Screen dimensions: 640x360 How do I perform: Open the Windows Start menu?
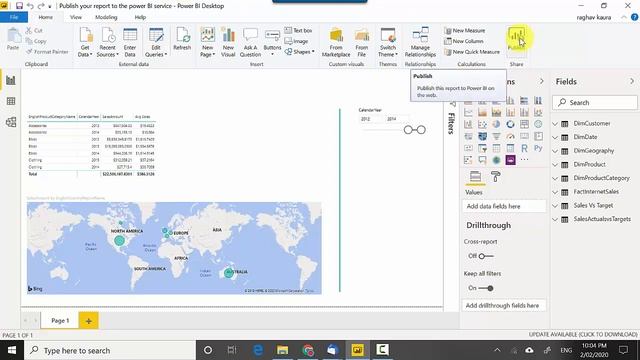12,350
